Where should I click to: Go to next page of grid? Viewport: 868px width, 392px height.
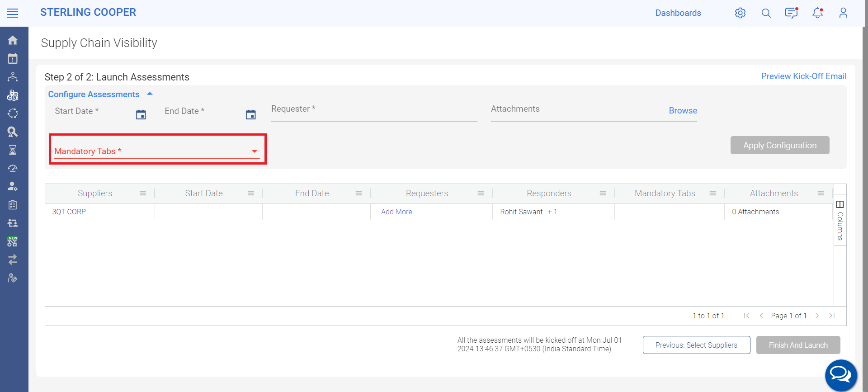(817, 316)
